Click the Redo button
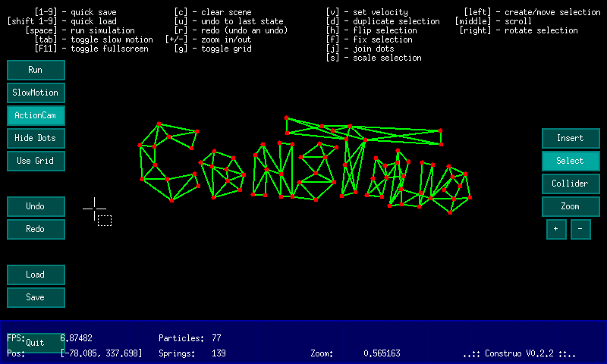 click(36, 229)
